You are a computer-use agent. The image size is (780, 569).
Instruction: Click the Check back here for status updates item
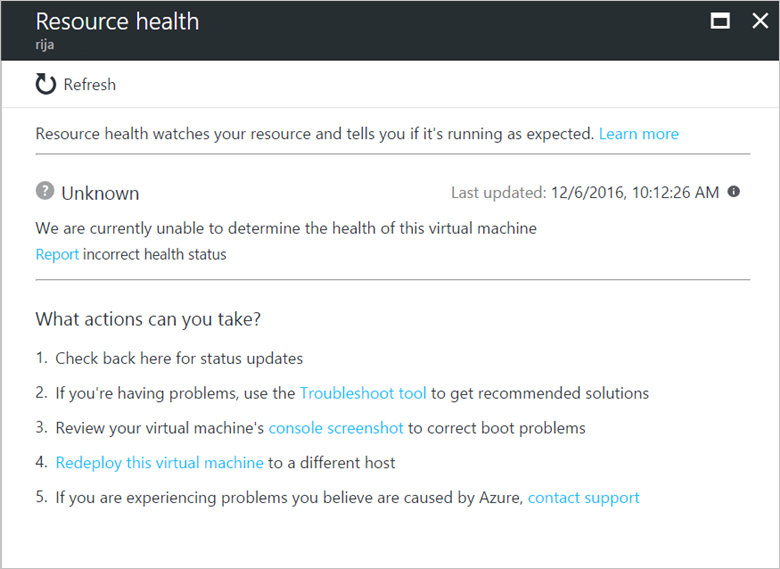tap(179, 359)
